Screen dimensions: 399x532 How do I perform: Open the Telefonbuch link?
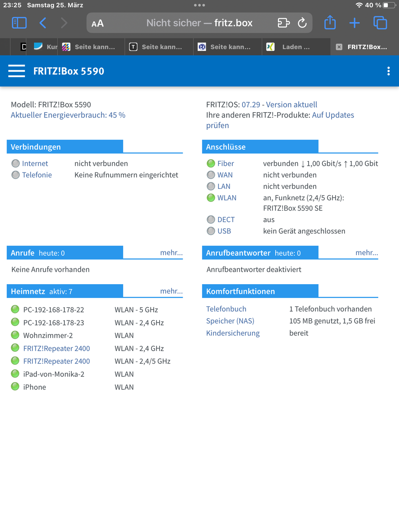[226, 309]
